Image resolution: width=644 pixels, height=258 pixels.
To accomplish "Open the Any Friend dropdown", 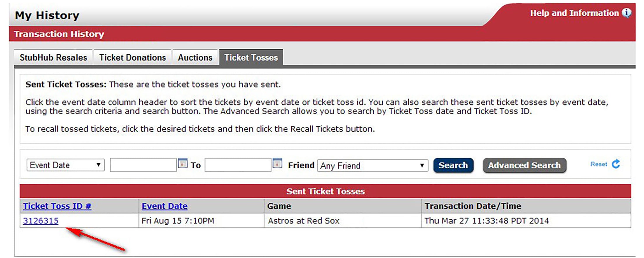I will pos(372,166).
